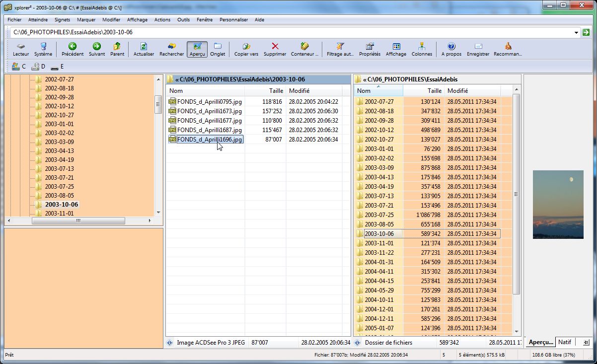Open the address bar dropdown arrow
The image size is (597, 364).
tap(577, 33)
